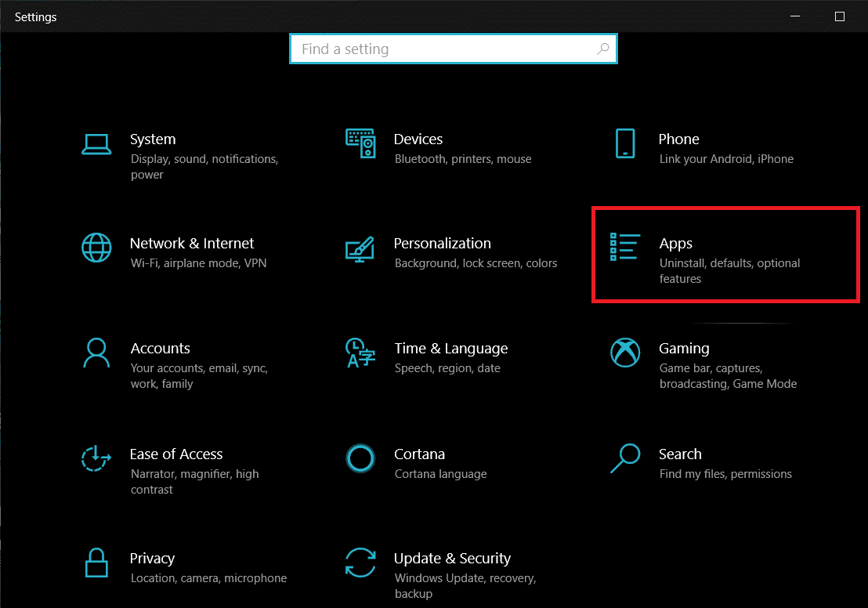Click the Personalization paintbrush icon

[360, 248]
